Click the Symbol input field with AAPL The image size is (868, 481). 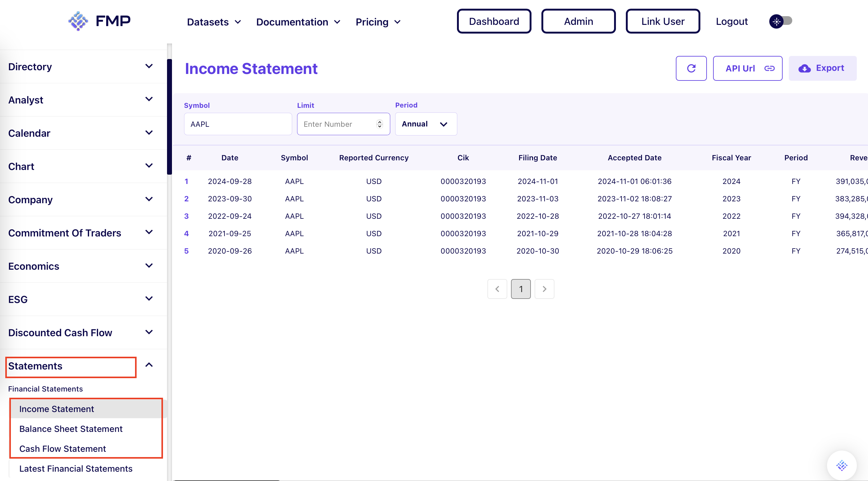(x=238, y=124)
